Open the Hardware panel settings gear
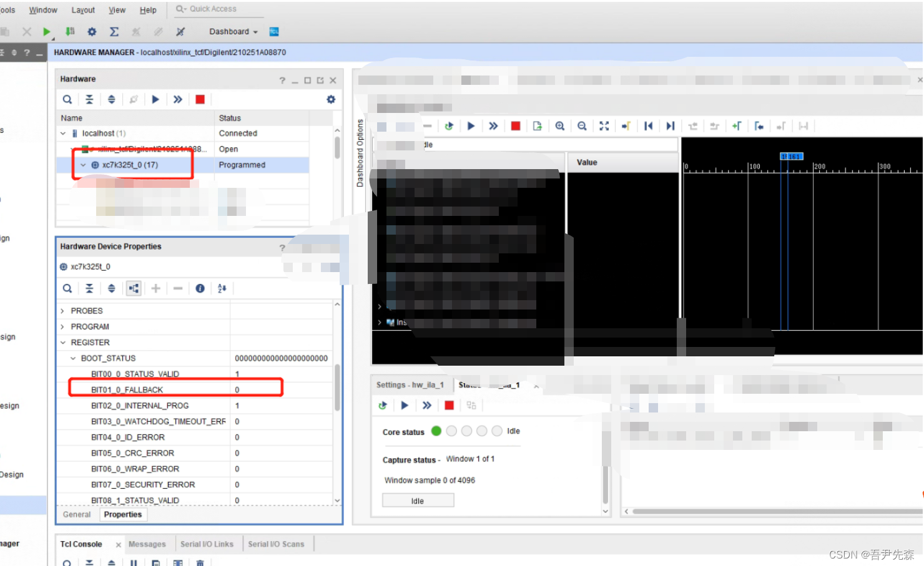The height and width of the screenshot is (566, 924). pyautogui.click(x=331, y=99)
